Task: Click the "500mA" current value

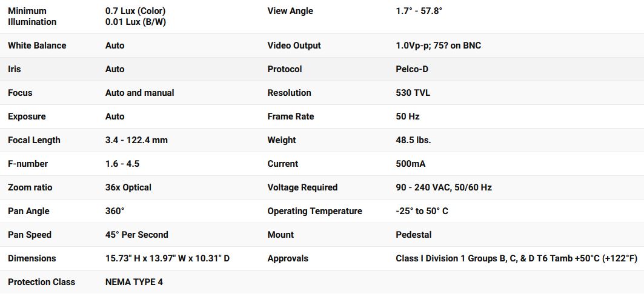Action: click(410, 164)
